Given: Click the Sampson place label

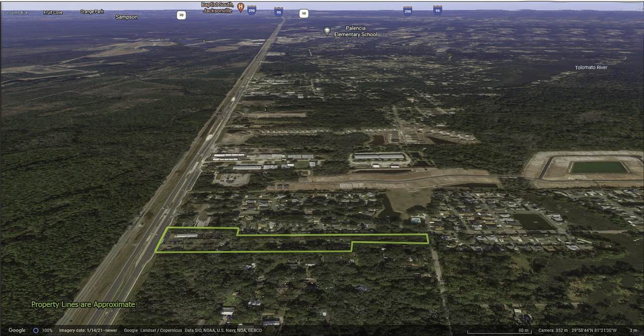Looking at the screenshot, I should [x=126, y=17].
